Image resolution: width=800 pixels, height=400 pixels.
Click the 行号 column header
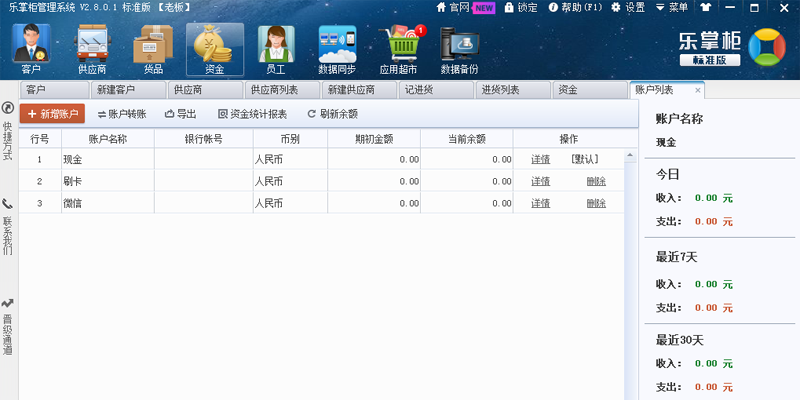(x=40, y=139)
